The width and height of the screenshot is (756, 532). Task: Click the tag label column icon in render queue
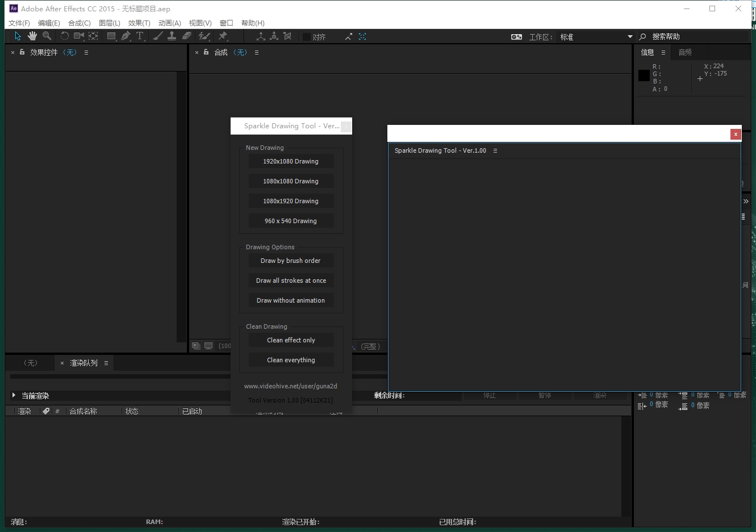tap(46, 411)
